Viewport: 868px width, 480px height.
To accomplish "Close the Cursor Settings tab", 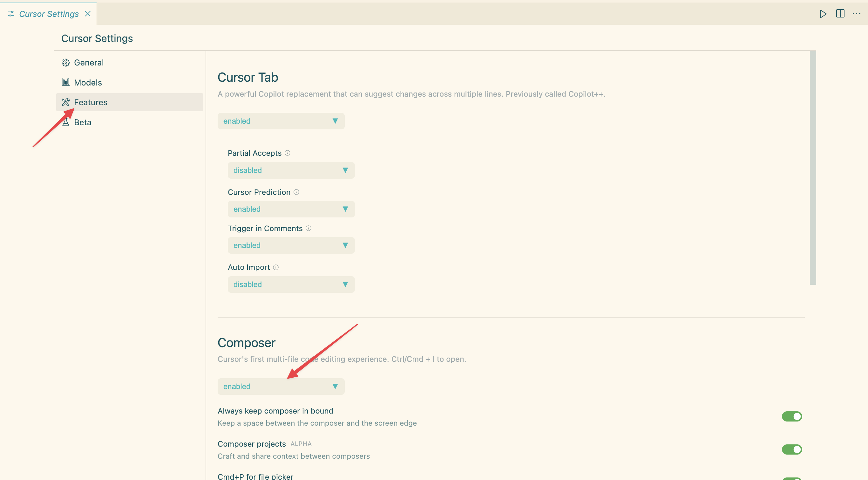I will pos(88,14).
